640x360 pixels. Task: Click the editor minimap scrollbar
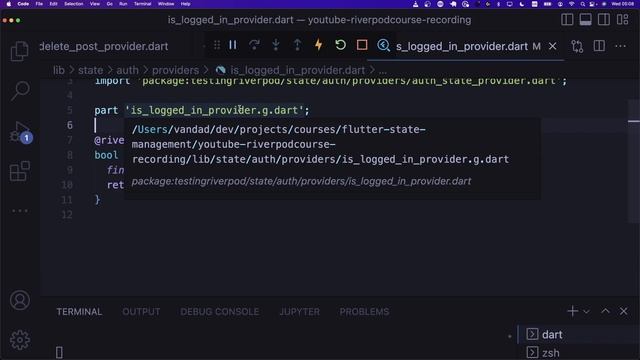pyautogui.click(x=634, y=161)
